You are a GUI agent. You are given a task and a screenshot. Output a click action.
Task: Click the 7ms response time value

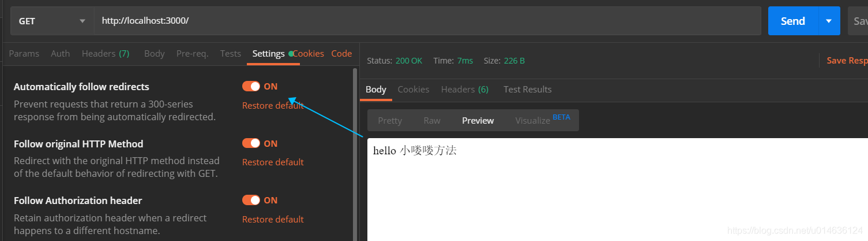click(465, 61)
